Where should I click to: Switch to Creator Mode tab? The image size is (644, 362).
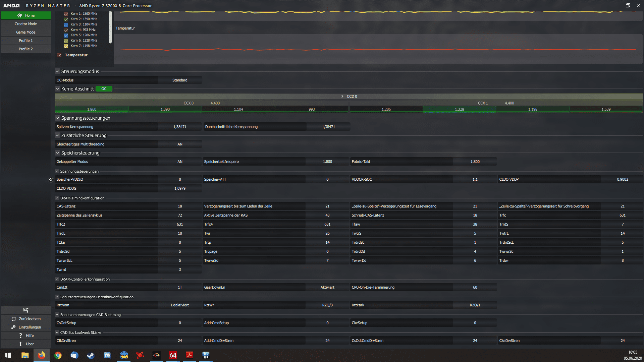click(x=26, y=24)
